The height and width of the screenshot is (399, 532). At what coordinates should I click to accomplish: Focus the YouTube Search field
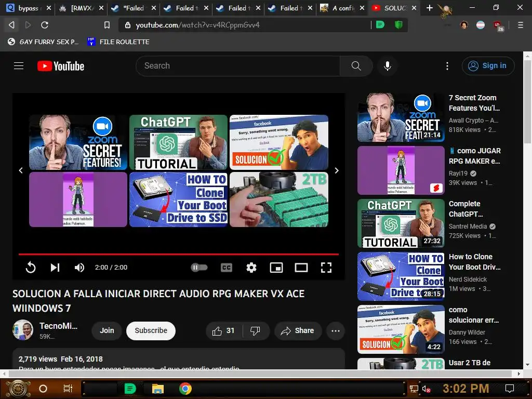[x=238, y=66]
